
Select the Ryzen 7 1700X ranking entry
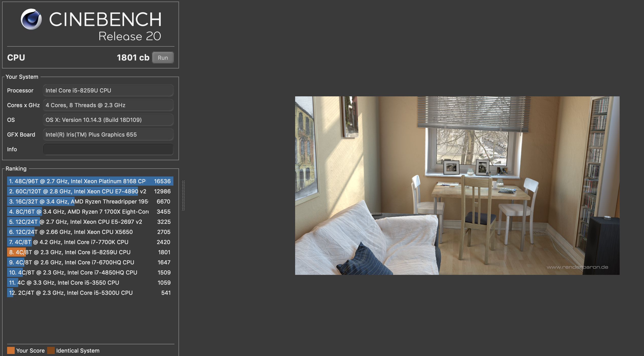click(89, 211)
